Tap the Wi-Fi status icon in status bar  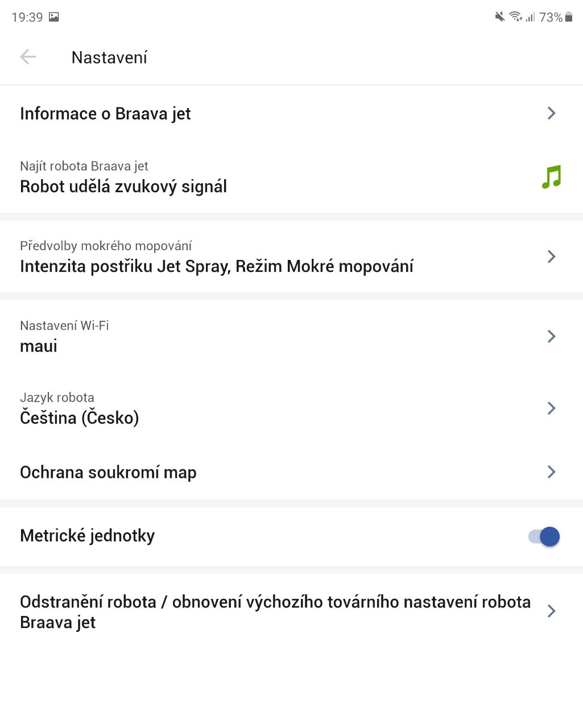tap(515, 17)
